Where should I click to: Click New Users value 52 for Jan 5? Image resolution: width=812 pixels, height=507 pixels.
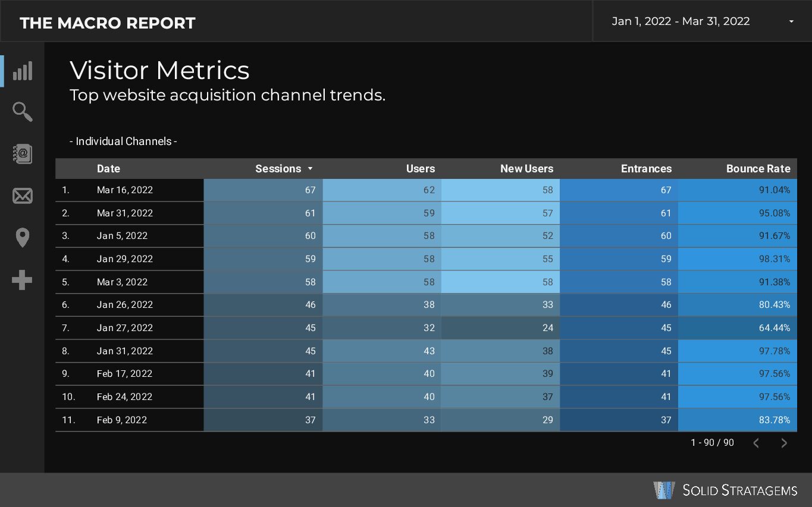point(500,236)
